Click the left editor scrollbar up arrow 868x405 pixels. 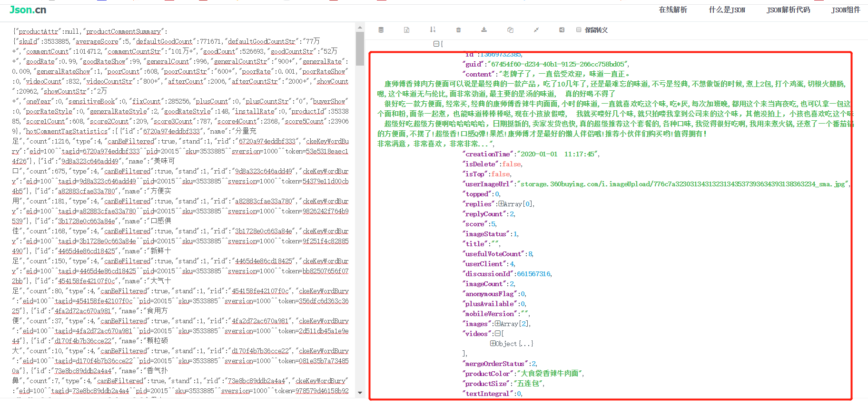coord(360,28)
